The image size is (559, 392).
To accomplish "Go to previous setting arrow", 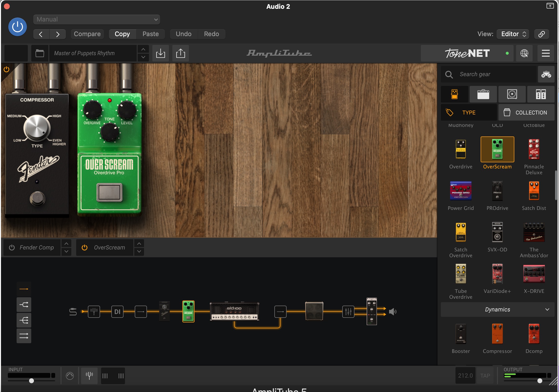I will tap(41, 34).
